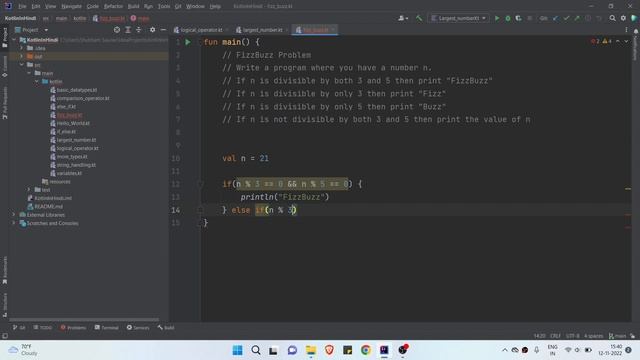This screenshot has height=360, width=640.
Task: Expand the out folder
Action: [x=22, y=56]
